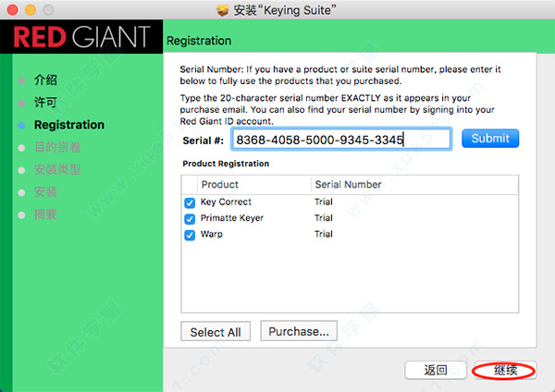Click the installer package icon in the title bar
Screen dimensions: 555x392
pos(223,10)
